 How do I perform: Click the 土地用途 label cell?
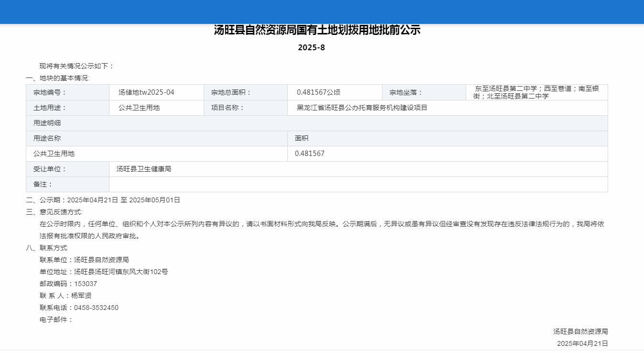coord(68,108)
